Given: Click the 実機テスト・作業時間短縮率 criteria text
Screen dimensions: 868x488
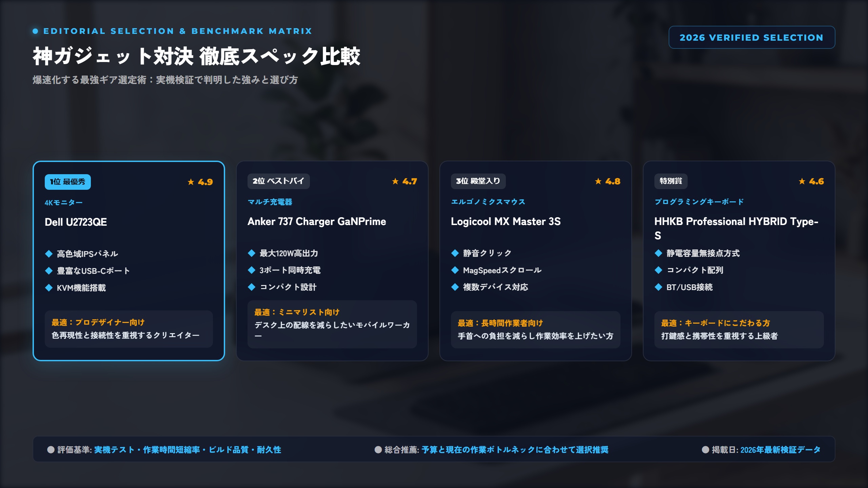Looking at the screenshot, I should pos(147,450).
